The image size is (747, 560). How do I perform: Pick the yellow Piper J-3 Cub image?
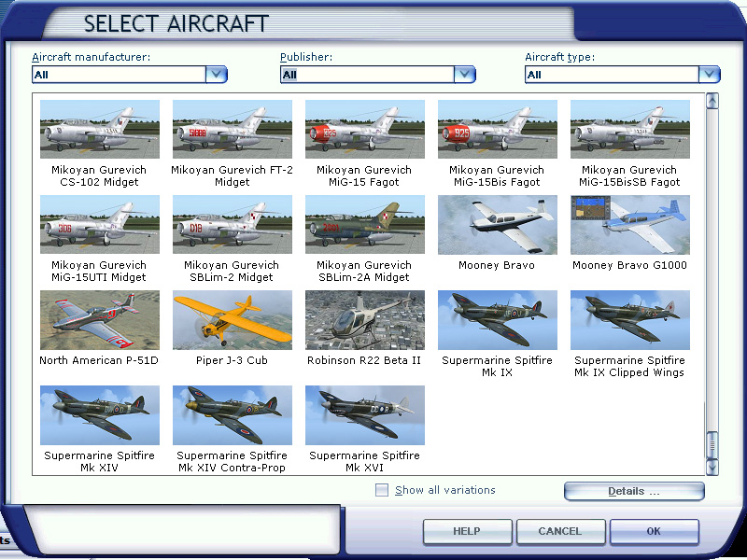click(232, 319)
